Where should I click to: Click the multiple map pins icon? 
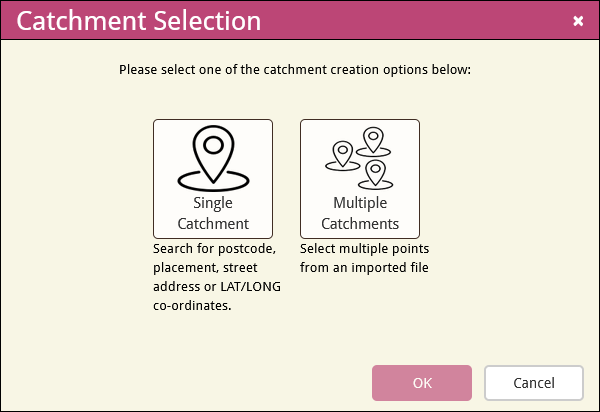coord(359,158)
